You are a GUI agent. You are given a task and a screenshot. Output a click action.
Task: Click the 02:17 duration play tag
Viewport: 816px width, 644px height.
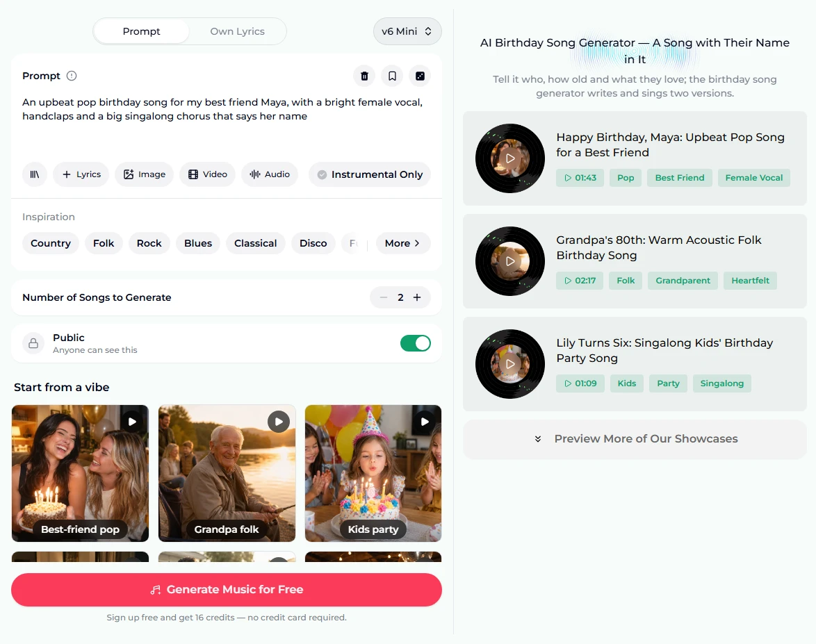(580, 281)
